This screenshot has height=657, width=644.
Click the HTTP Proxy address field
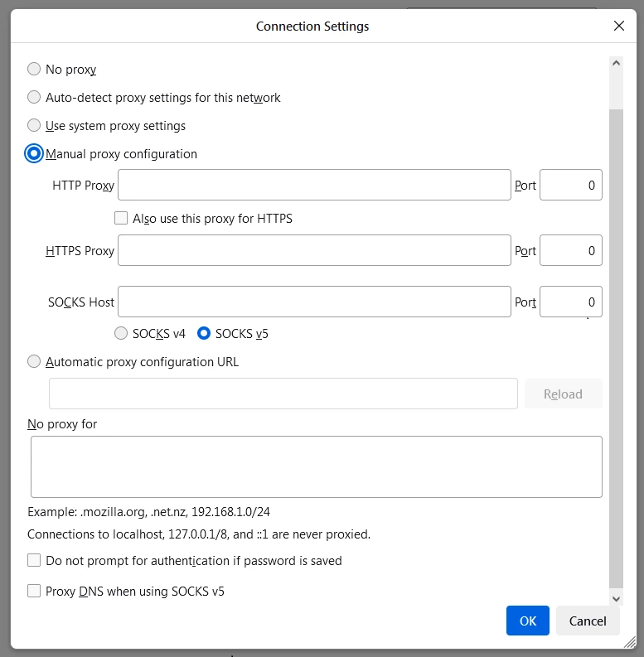(314, 186)
